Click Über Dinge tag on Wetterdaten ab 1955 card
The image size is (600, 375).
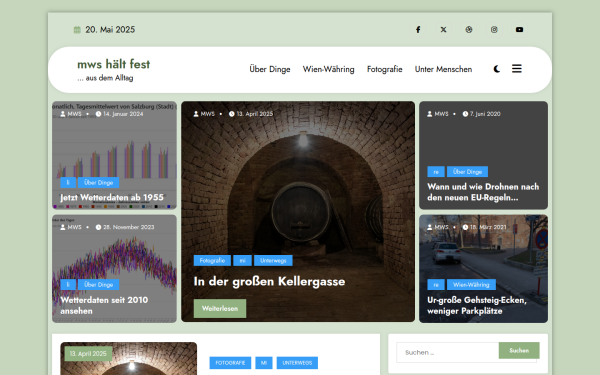[x=98, y=183]
